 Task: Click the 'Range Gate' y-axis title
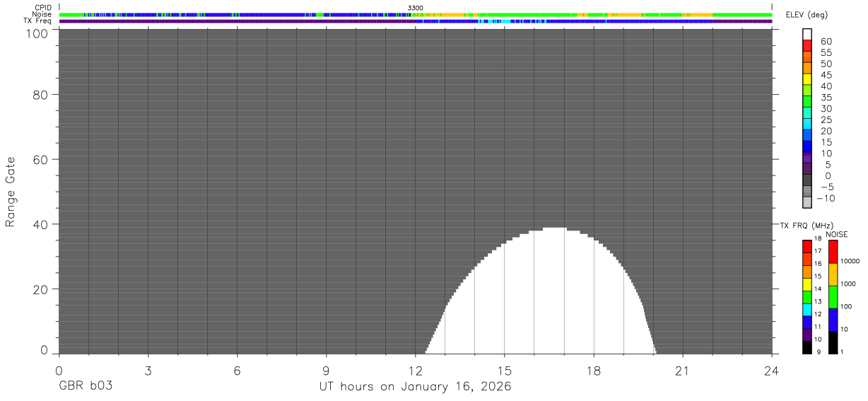11,192
